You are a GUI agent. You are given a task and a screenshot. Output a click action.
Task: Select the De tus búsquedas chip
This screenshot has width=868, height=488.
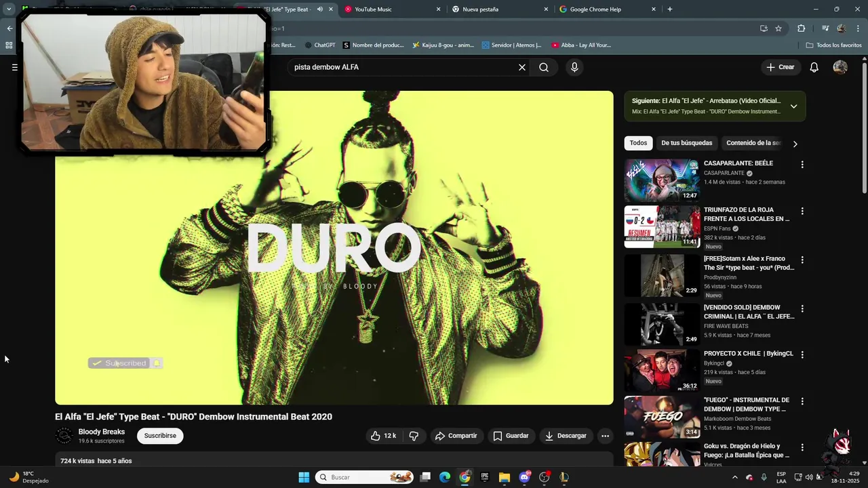(x=687, y=143)
